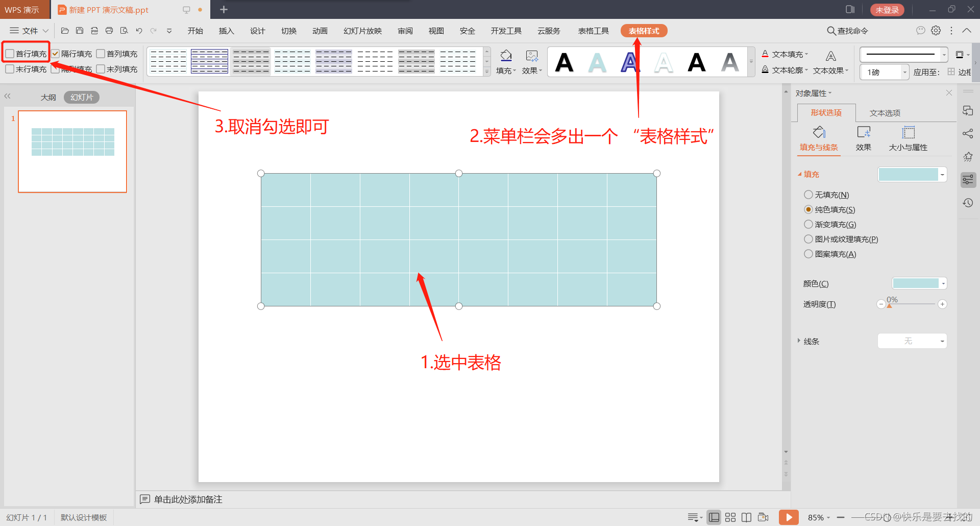Viewport: 980px width, 526px height.
Task: Open the 插入 ribbon tab
Action: click(x=226, y=31)
